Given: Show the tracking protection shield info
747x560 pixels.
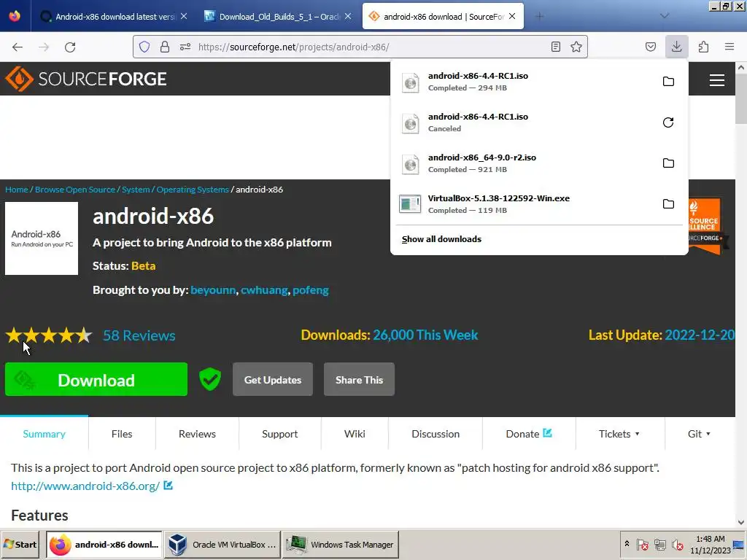Looking at the screenshot, I should (144, 47).
